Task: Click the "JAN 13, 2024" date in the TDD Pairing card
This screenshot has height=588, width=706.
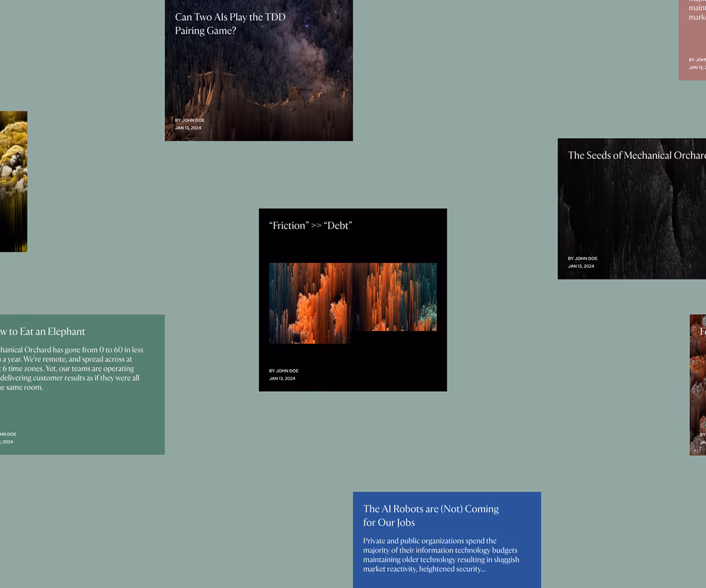Action: (x=188, y=128)
